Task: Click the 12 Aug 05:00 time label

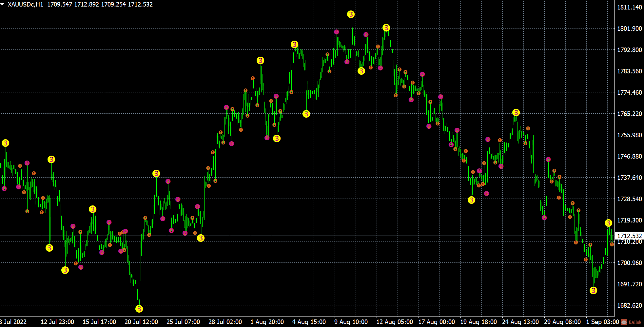Action: [395, 322]
